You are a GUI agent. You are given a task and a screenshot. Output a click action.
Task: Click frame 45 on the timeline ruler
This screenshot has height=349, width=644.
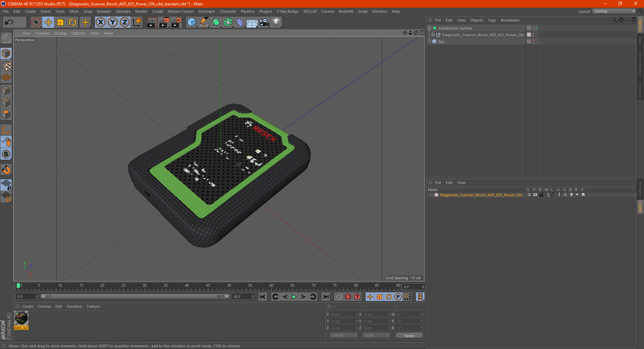pyautogui.click(x=208, y=286)
